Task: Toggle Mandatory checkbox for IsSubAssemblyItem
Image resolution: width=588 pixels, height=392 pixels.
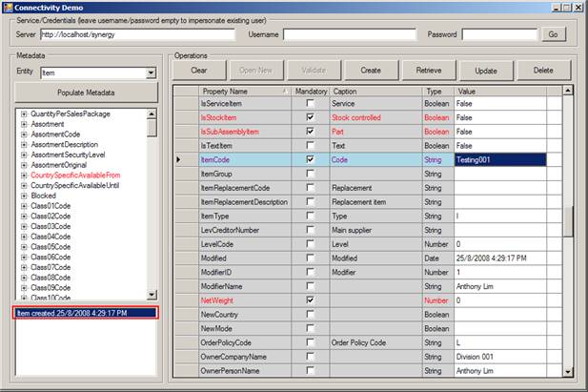Action: coord(310,131)
